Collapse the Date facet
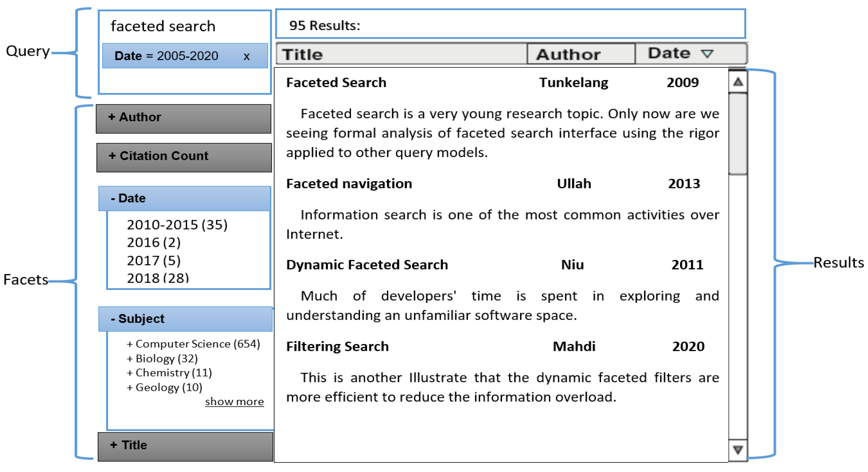This screenshot has width=868, height=472. tap(185, 198)
